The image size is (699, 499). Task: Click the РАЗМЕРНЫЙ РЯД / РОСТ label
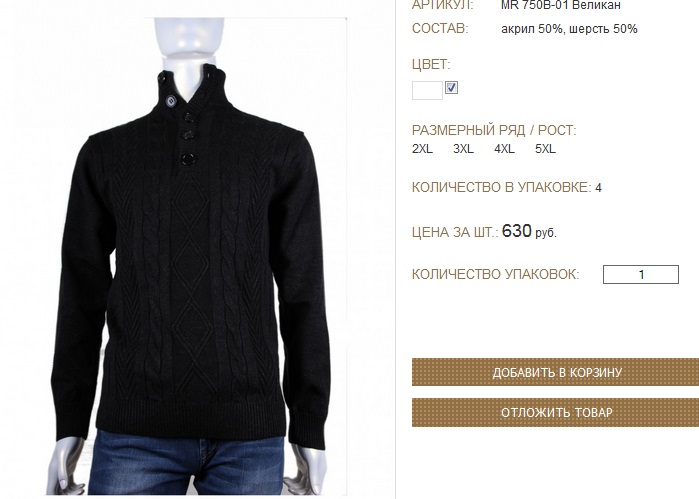point(494,131)
